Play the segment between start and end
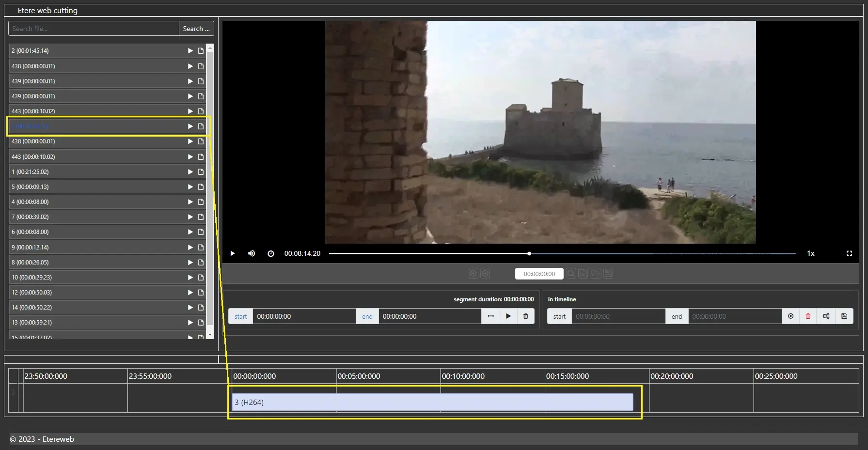868x450 pixels. tap(508, 316)
